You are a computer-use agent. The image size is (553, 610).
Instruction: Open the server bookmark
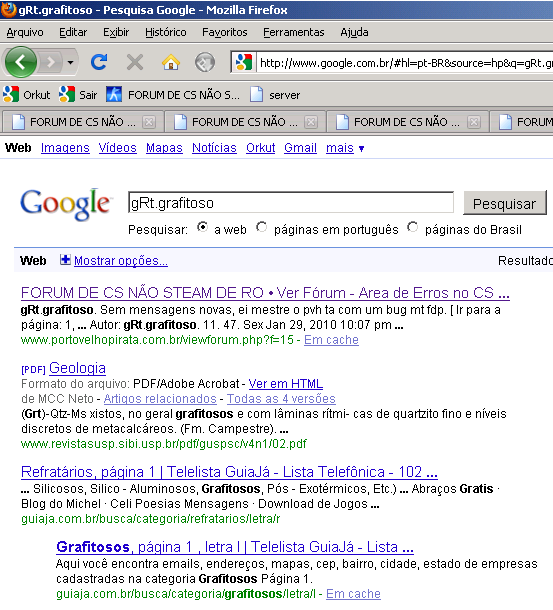[x=275, y=95]
